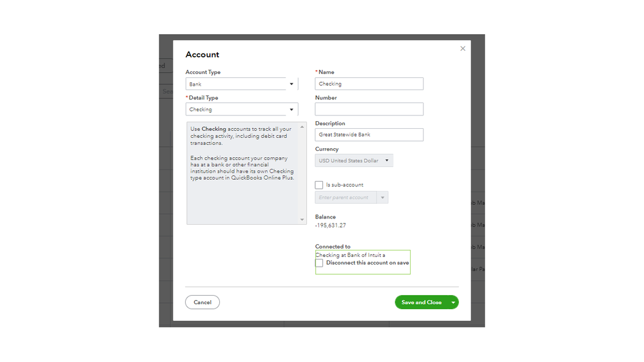Click the Description field with Great Statewide Bank
This screenshot has width=644, height=362.
pyautogui.click(x=369, y=135)
